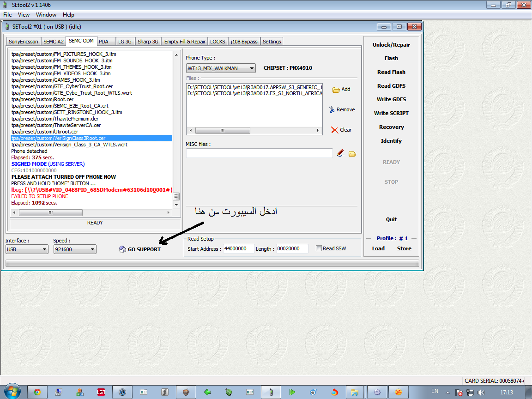Click the green play-arrow taskbar icon
Image resolution: width=532 pixels, height=399 pixels.
pyautogui.click(x=292, y=392)
